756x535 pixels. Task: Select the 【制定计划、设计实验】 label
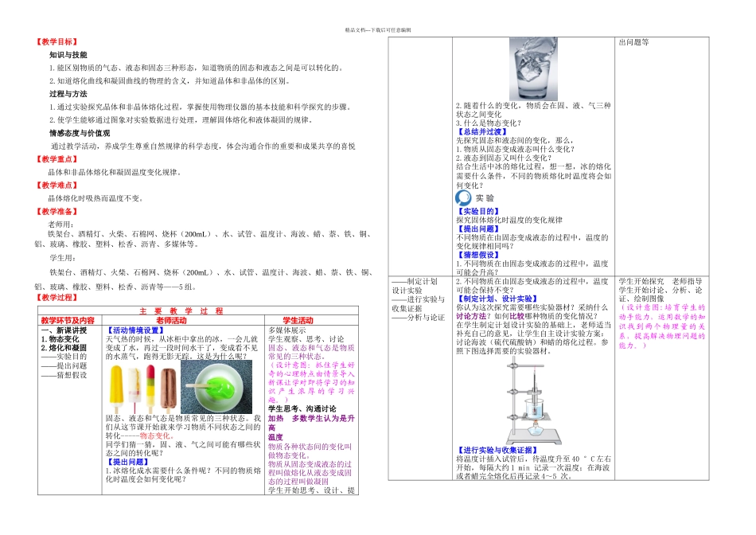click(x=497, y=299)
